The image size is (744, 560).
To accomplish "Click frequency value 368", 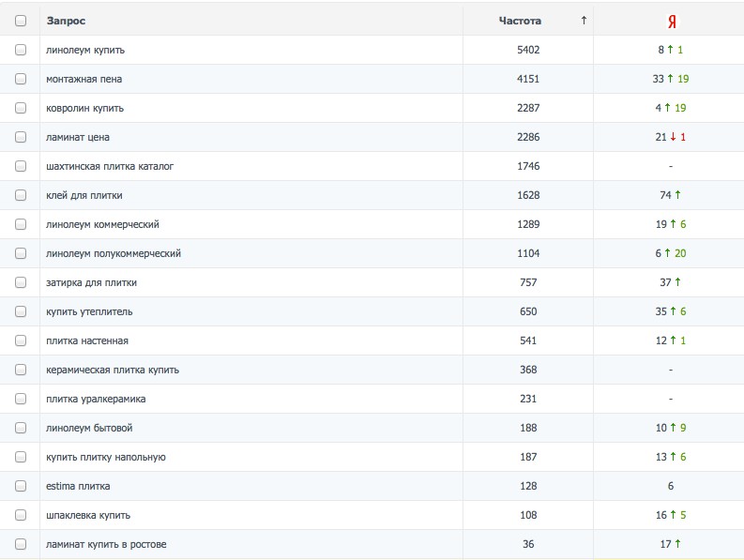I will pos(528,370).
